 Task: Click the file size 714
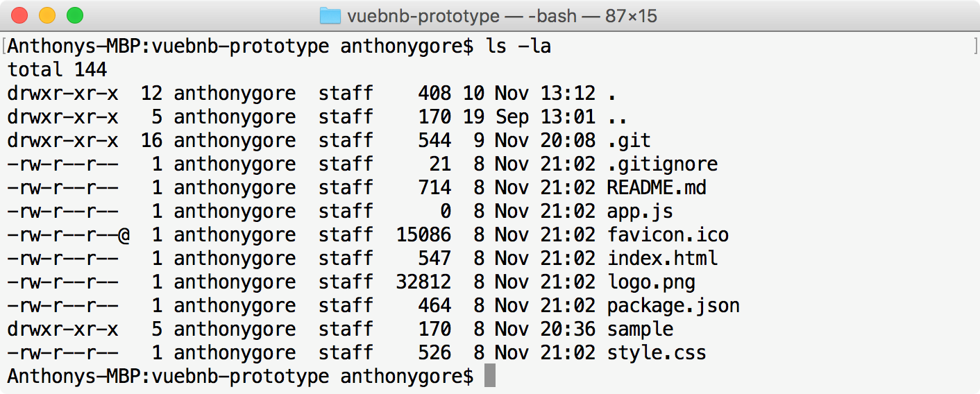(x=434, y=187)
